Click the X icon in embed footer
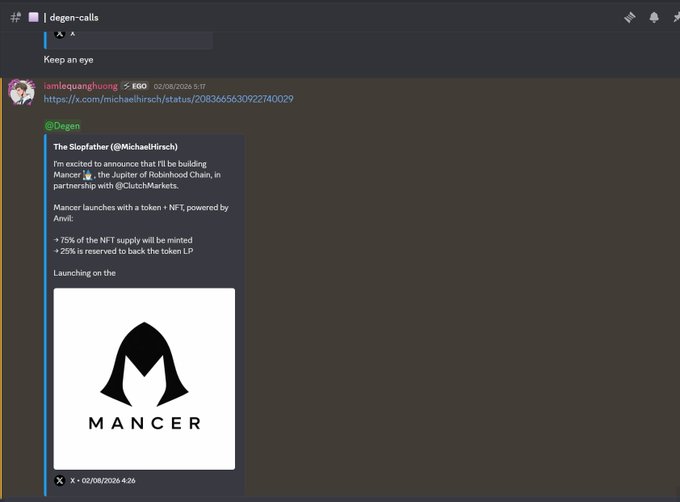The height and width of the screenshot is (502, 680). pyautogui.click(x=60, y=480)
